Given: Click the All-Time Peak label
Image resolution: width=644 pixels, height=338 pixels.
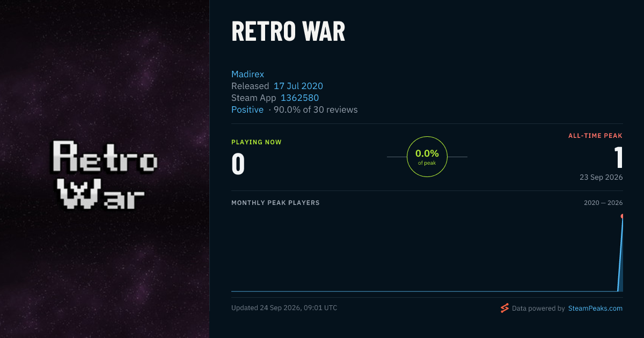Looking at the screenshot, I should tap(596, 136).
